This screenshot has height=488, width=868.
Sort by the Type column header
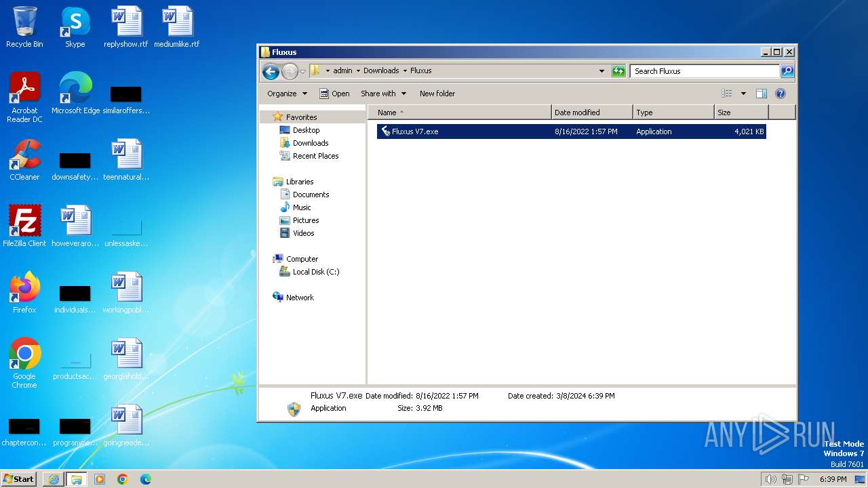click(x=674, y=113)
